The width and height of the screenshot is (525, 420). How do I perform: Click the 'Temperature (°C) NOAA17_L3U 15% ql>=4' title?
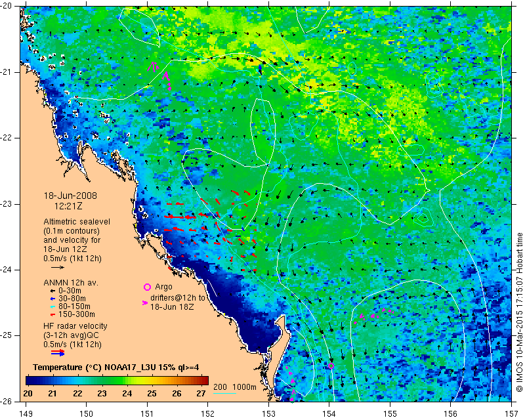(x=116, y=367)
